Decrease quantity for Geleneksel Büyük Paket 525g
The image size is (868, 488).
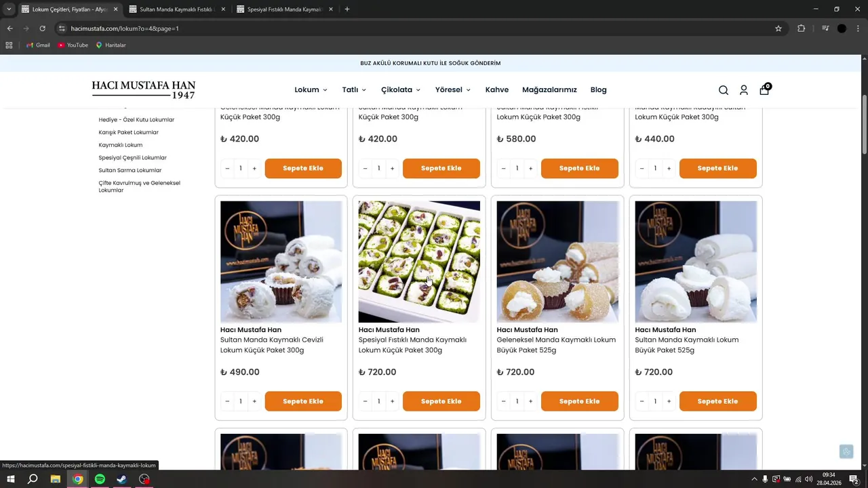(x=503, y=401)
